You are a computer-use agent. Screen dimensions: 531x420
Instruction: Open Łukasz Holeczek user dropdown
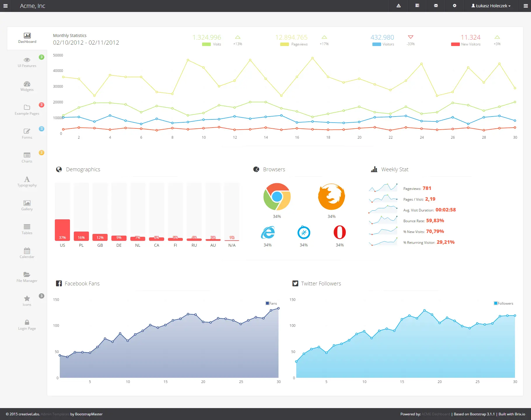[491, 6]
